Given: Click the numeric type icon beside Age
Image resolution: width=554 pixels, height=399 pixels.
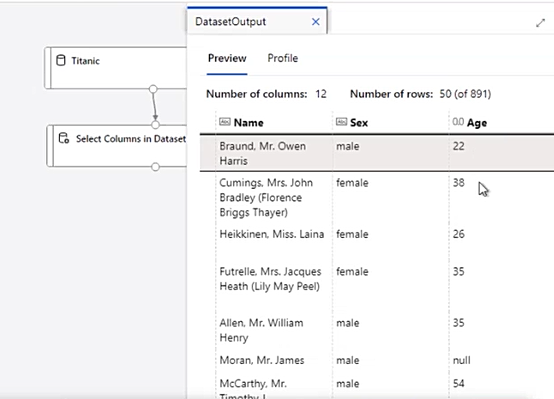Looking at the screenshot, I should click(458, 122).
